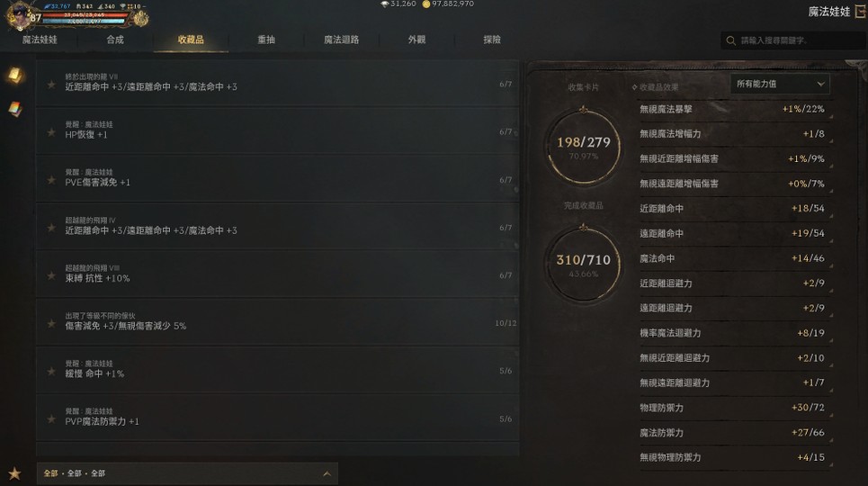Click the gold coin currency icon

click(x=426, y=4)
